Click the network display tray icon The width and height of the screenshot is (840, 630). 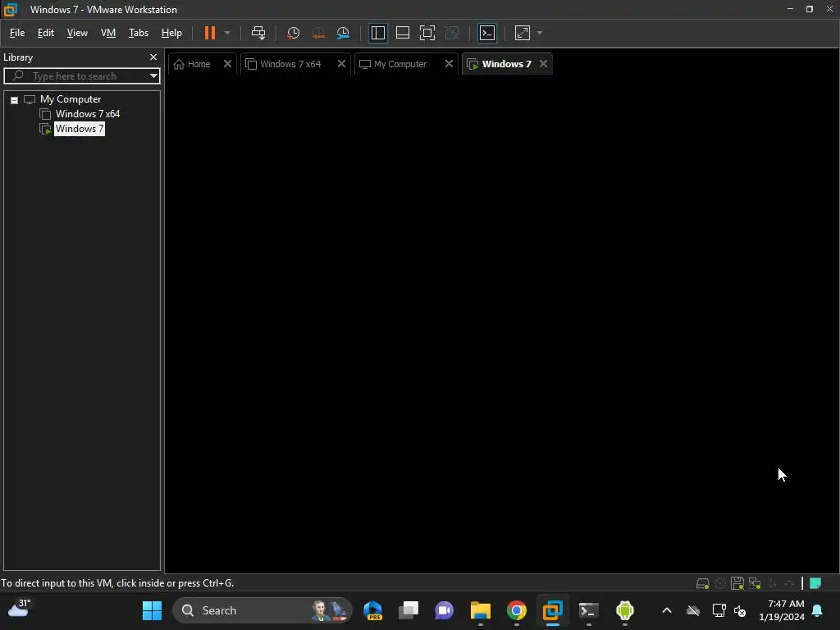coord(719,610)
